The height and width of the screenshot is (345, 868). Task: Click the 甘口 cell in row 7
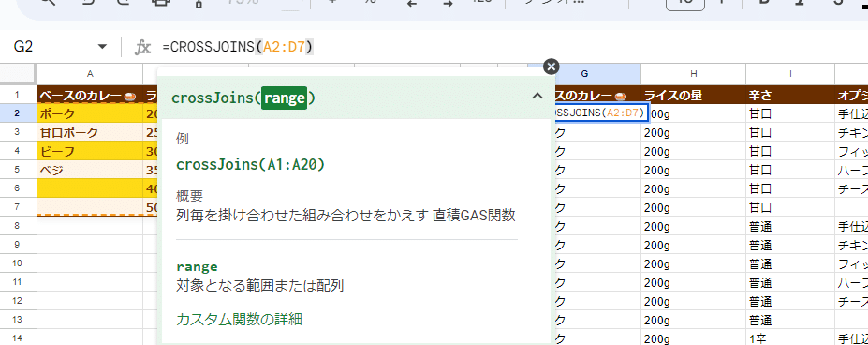tap(790, 208)
